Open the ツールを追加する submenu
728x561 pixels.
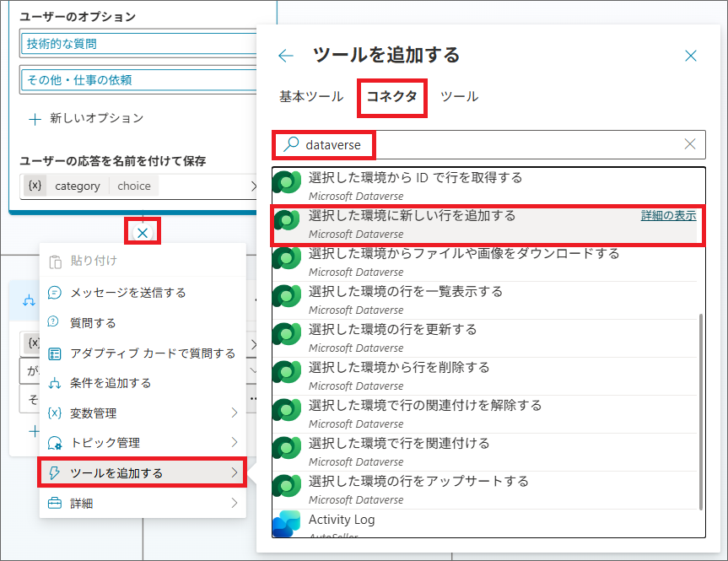coord(143,472)
